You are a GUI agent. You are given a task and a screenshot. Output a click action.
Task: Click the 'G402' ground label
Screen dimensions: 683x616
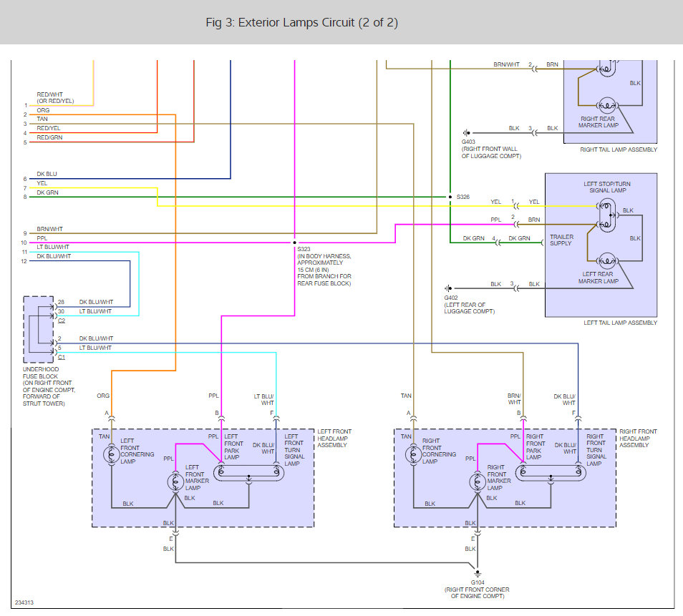[451, 298]
